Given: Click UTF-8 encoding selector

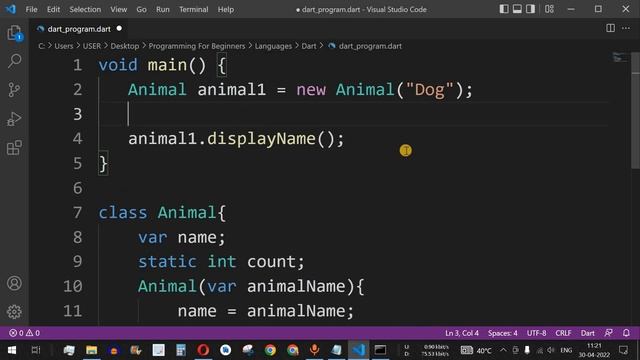Looking at the screenshot, I should pos(536,333).
